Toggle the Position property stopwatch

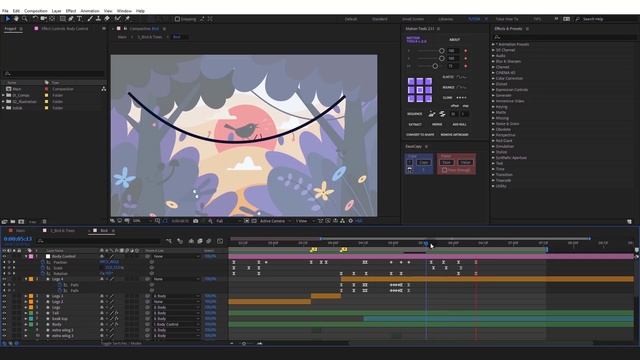(42, 262)
